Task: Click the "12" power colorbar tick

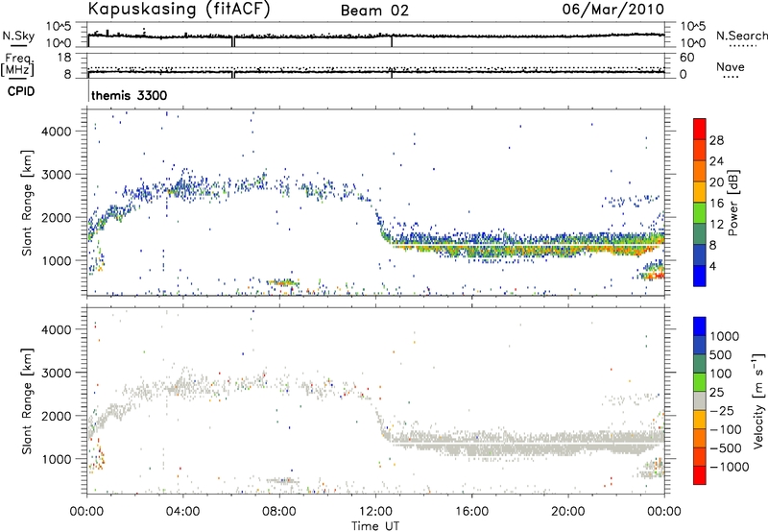Action: coord(716,225)
